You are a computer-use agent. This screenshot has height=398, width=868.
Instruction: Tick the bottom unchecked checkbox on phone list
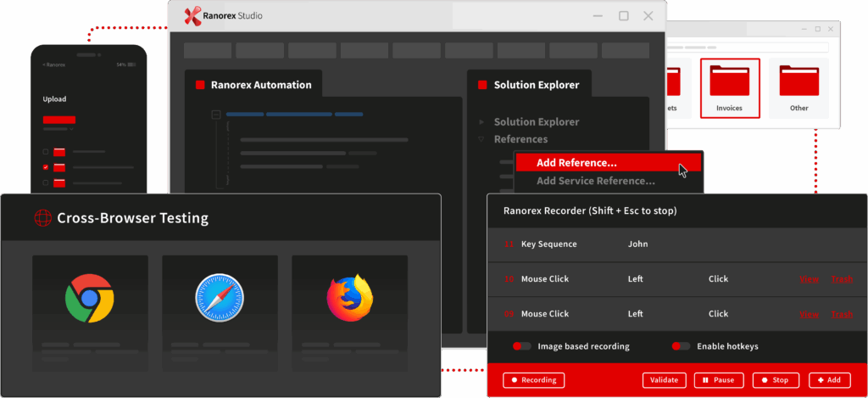tap(46, 182)
